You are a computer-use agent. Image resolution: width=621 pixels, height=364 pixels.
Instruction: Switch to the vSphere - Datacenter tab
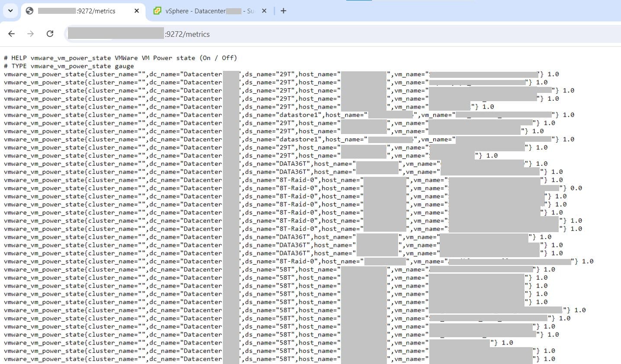point(210,11)
